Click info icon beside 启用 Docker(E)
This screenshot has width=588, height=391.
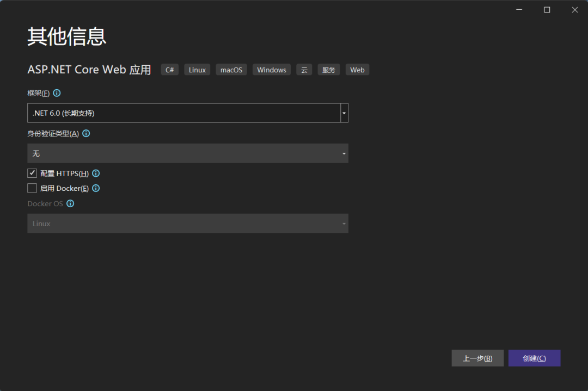96,188
